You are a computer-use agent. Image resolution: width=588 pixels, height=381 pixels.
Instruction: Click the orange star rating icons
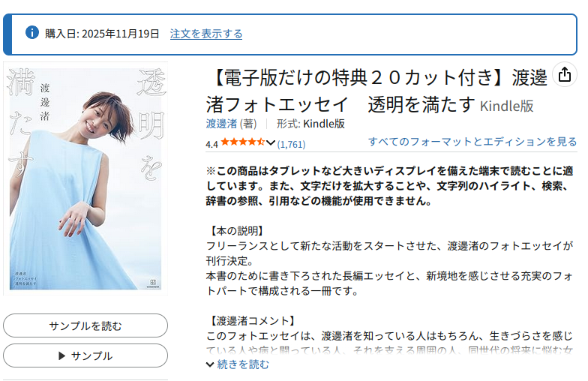coord(243,142)
